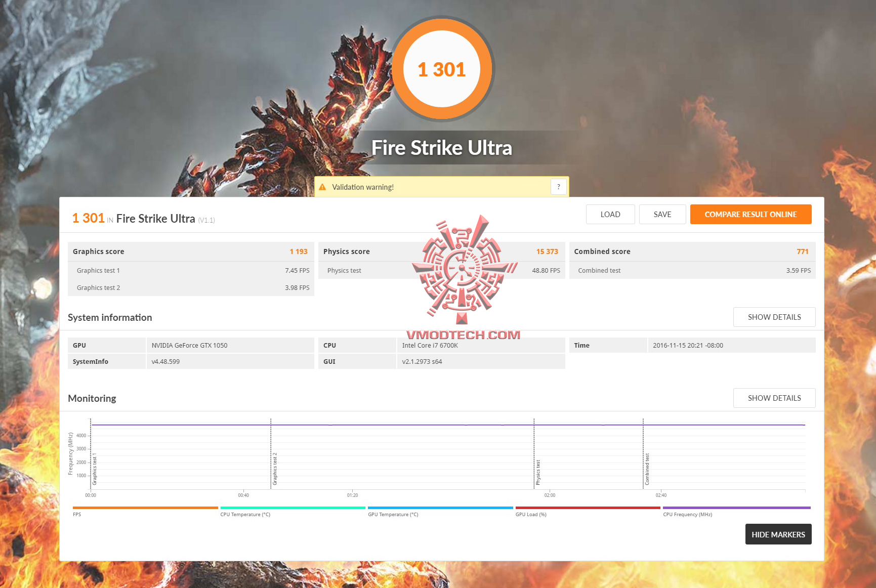Click the 00:40 time axis label
Screen dimensions: 876x588
pos(243,495)
